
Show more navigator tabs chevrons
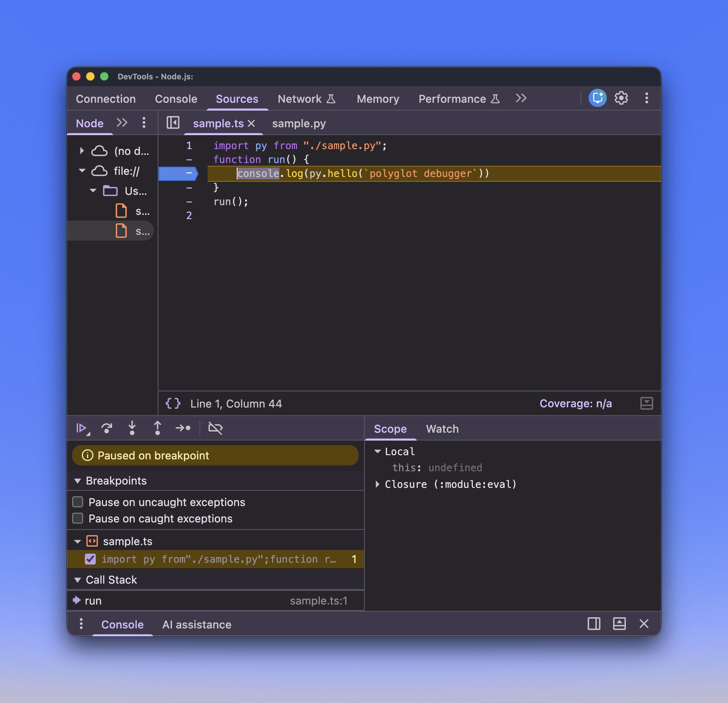click(122, 122)
